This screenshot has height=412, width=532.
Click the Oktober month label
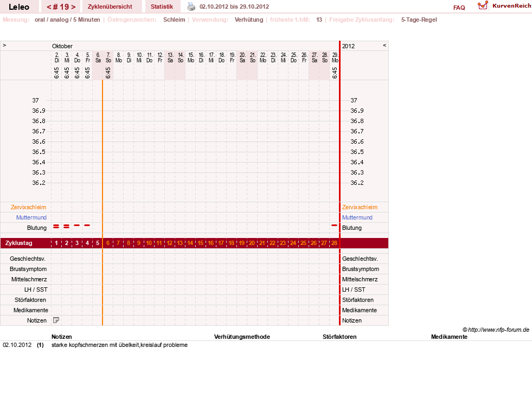click(62, 46)
